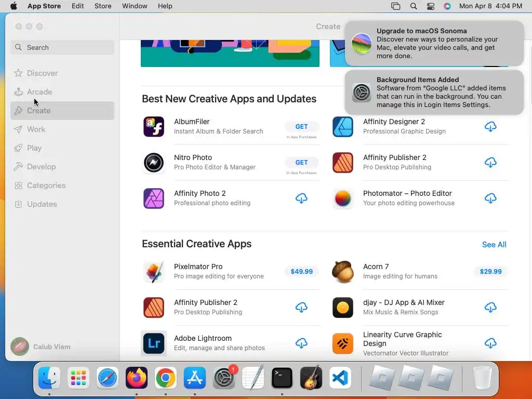This screenshot has width=532, height=399.
Task: Open the Adobe Lightroom title text
Action: tap(203, 338)
